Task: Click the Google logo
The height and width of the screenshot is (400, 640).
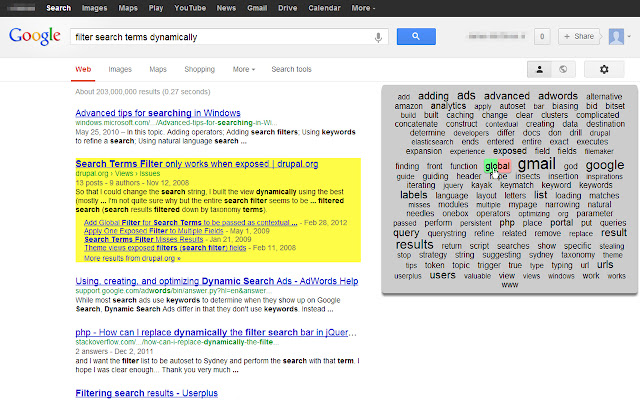Action: (x=35, y=36)
